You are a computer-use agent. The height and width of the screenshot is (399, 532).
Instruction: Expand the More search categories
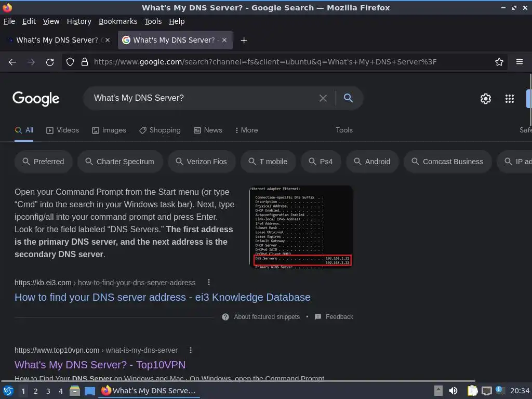coord(246,130)
